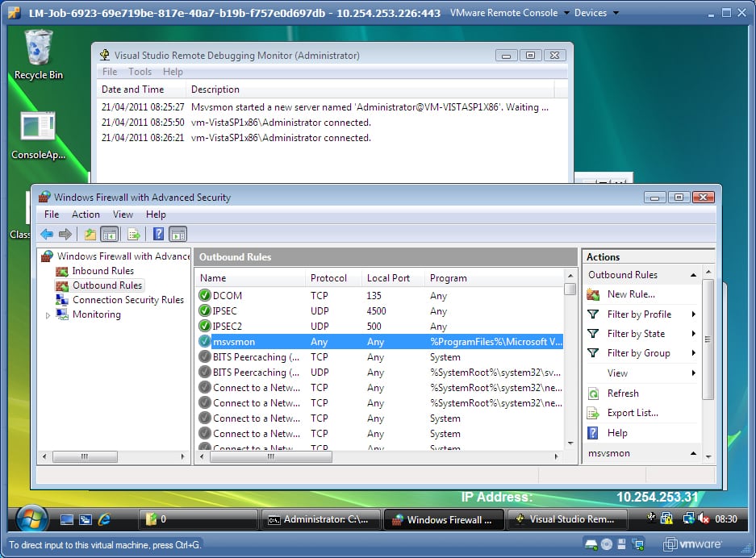
Task: Open Help menu in Remote Debugging Monitor
Action: click(x=173, y=72)
